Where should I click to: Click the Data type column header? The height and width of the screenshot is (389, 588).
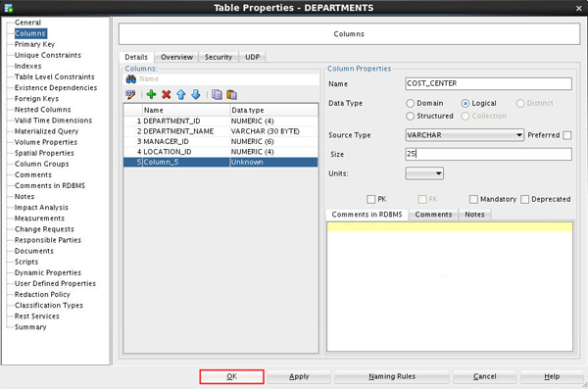tap(273, 111)
